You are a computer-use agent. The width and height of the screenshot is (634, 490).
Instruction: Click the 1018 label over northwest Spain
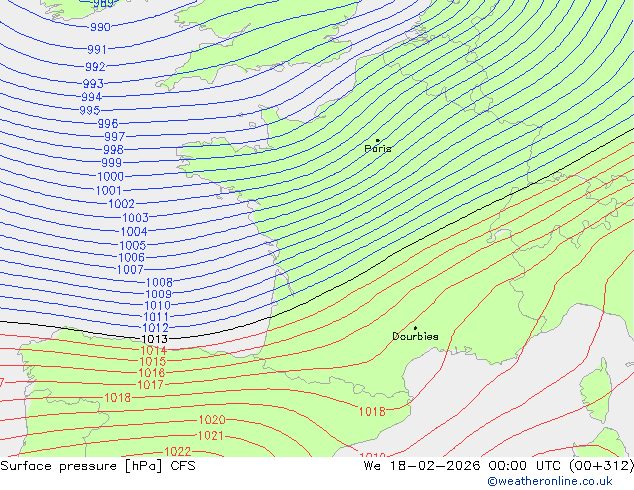[x=118, y=397]
